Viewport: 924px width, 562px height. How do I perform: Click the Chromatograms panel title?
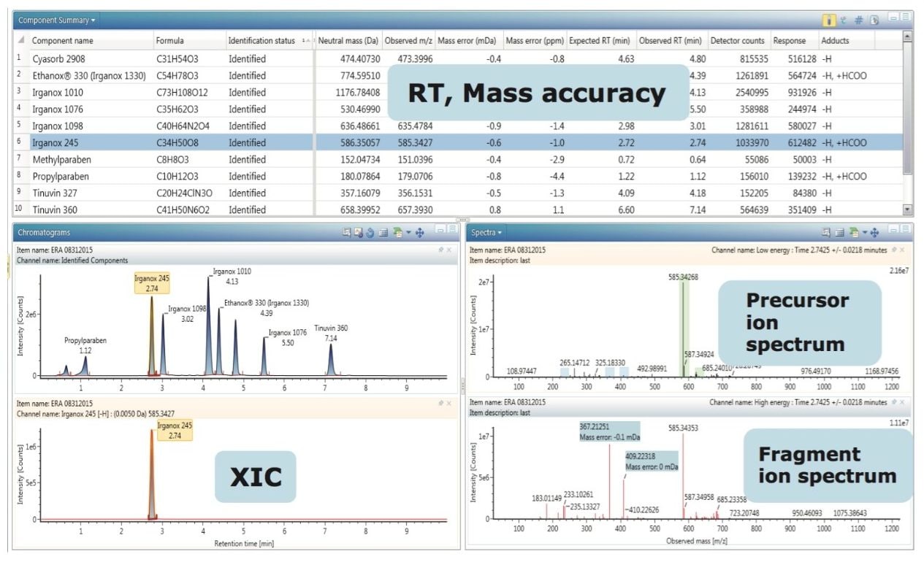(45, 233)
